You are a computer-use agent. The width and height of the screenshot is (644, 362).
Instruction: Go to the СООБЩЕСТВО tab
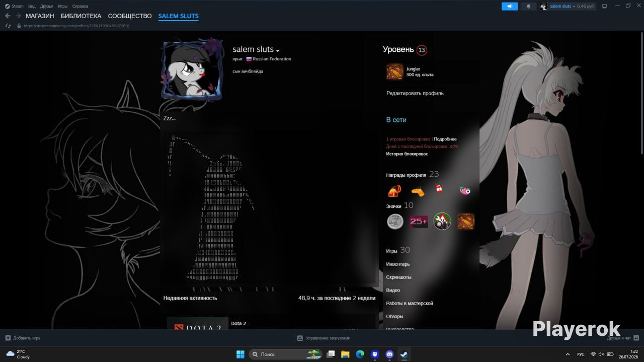tap(130, 16)
